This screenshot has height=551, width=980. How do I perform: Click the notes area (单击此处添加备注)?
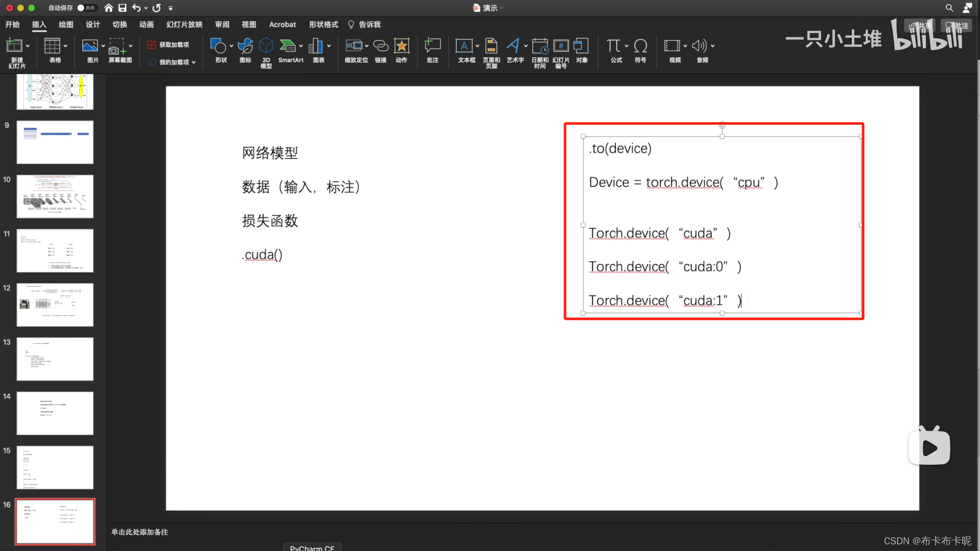pyautogui.click(x=140, y=532)
